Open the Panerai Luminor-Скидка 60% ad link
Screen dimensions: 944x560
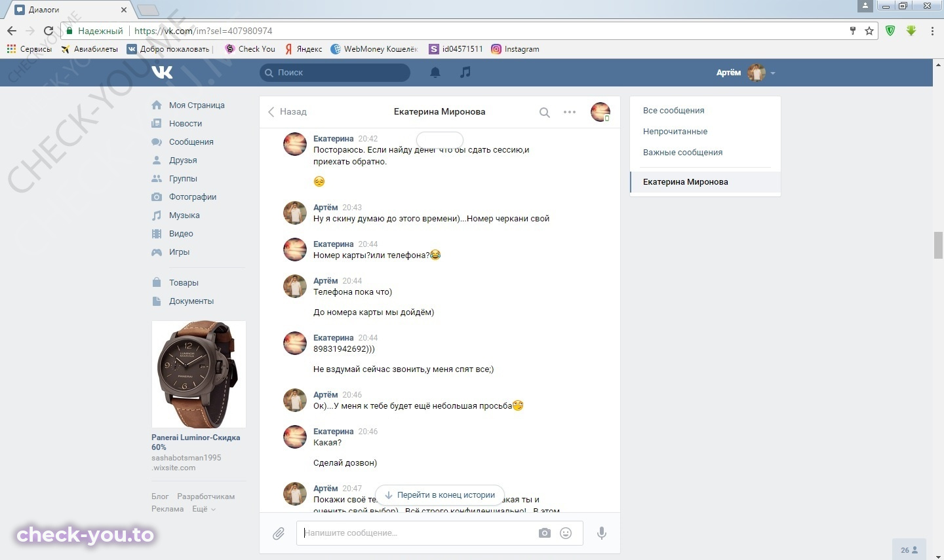195,442
